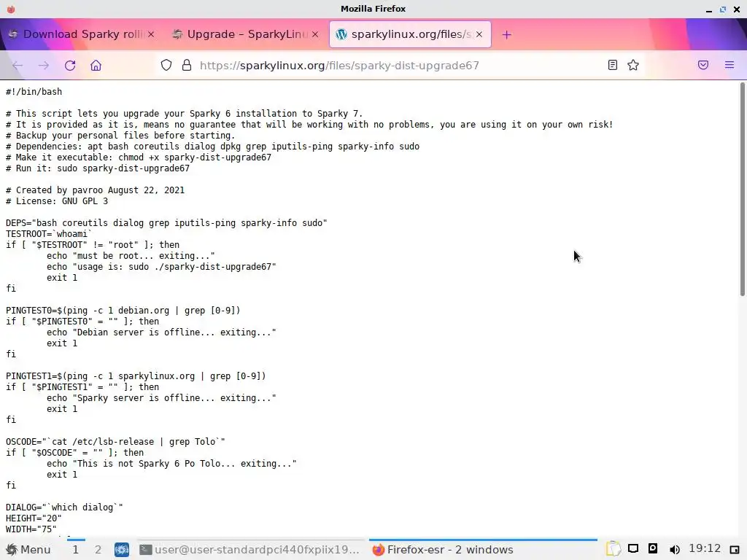The width and height of the screenshot is (747, 560).
Task: Click "# Run it: sudo sparky-dist-upgrade67" line
Action: (98, 168)
